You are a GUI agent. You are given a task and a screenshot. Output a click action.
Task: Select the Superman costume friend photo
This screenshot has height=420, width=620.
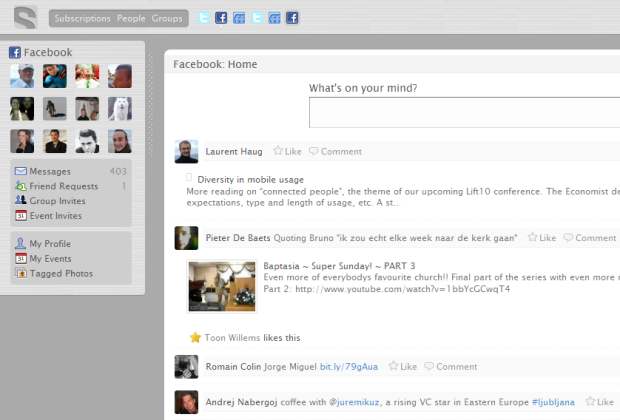(55, 76)
